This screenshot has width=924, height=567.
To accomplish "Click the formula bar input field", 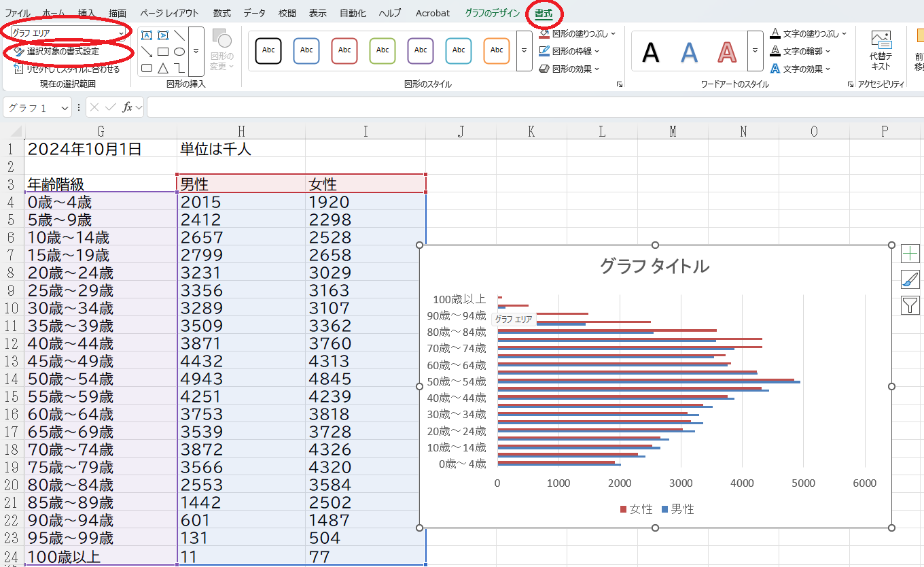I will [x=535, y=107].
